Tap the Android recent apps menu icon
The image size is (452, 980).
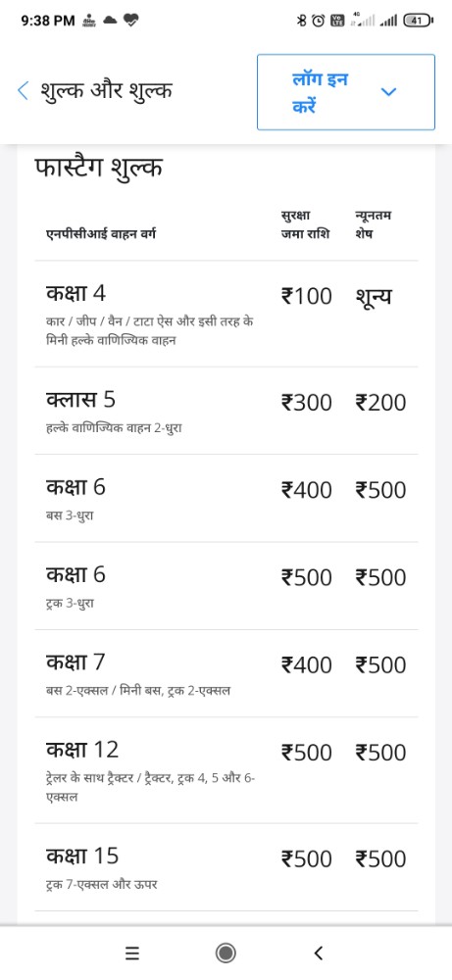[132, 954]
